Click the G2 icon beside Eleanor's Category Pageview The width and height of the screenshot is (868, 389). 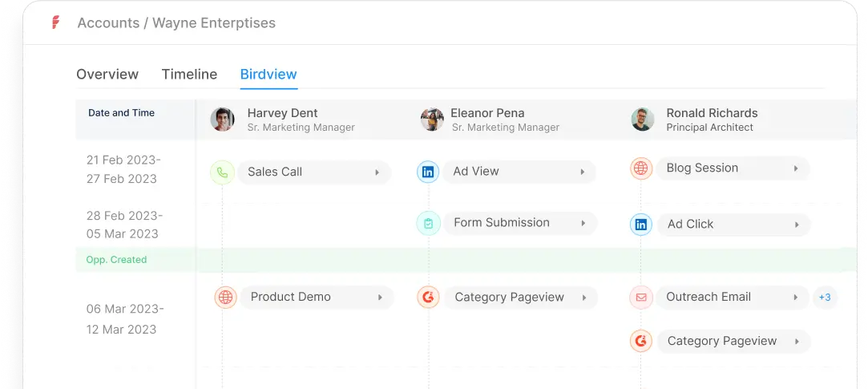(429, 298)
